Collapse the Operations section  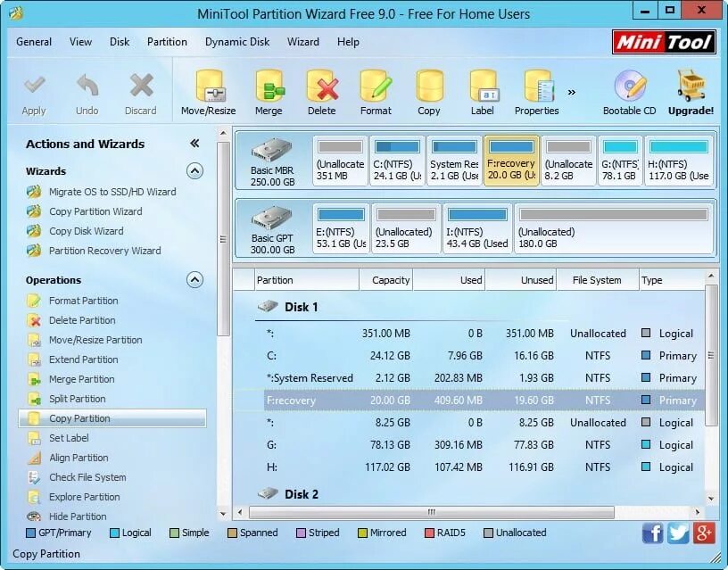(195, 280)
